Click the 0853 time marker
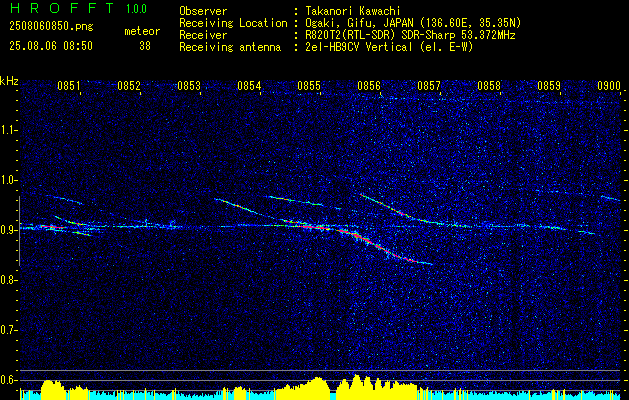The image size is (629, 400). click(189, 86)
